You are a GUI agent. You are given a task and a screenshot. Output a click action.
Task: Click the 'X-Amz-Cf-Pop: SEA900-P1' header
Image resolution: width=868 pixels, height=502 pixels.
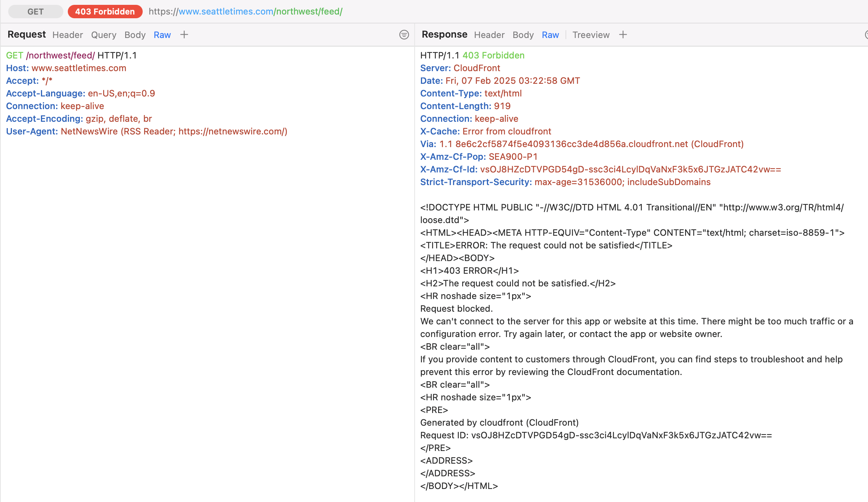point(479,157)
